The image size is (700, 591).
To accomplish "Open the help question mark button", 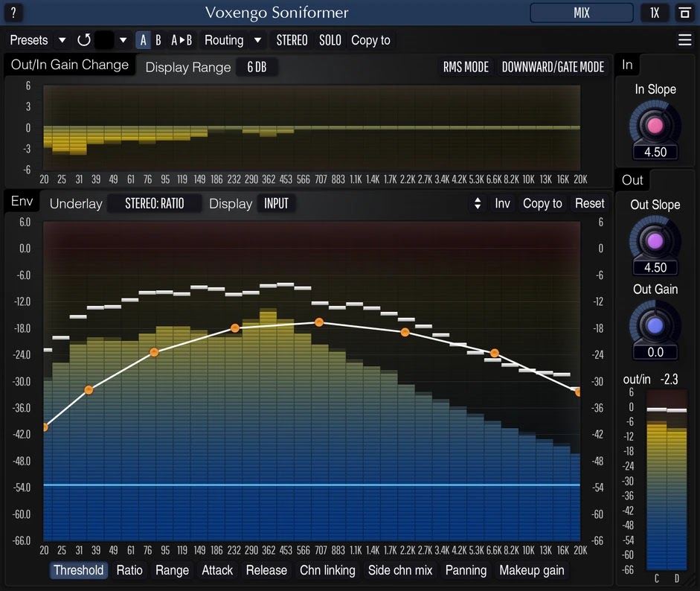I will click(13, 13).
